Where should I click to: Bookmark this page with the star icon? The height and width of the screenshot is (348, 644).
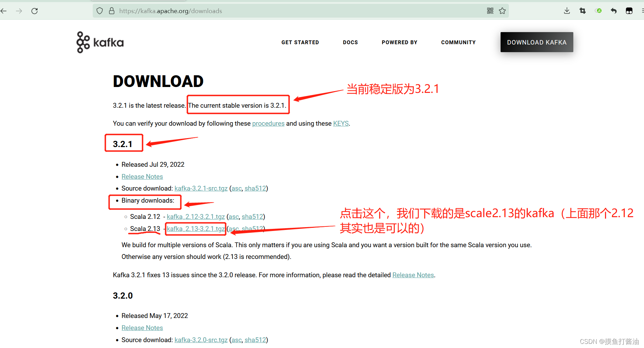[502, 11]
